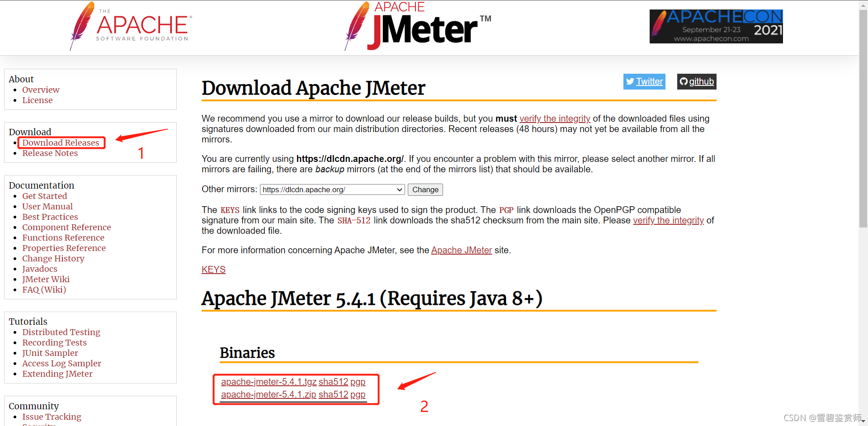The image size is (868, 426).
Task: Open the ApacheCon 2021 banner
Action: point(716,26)
